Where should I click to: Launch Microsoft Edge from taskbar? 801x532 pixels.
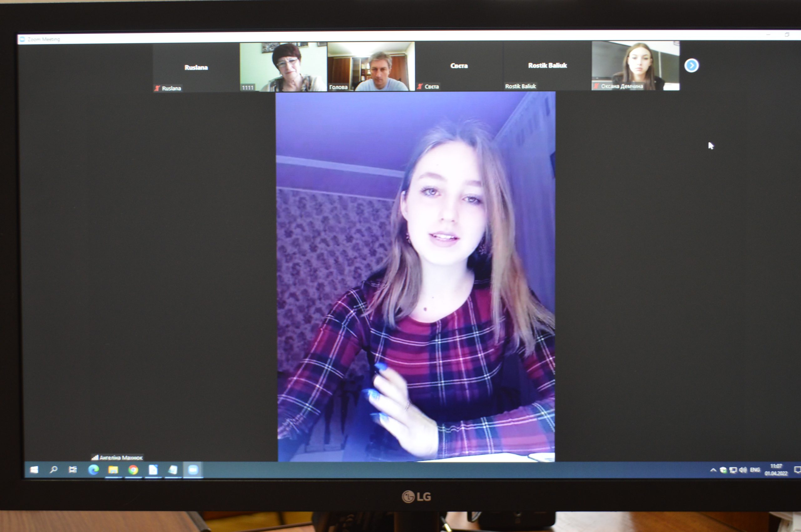point(93,469)
